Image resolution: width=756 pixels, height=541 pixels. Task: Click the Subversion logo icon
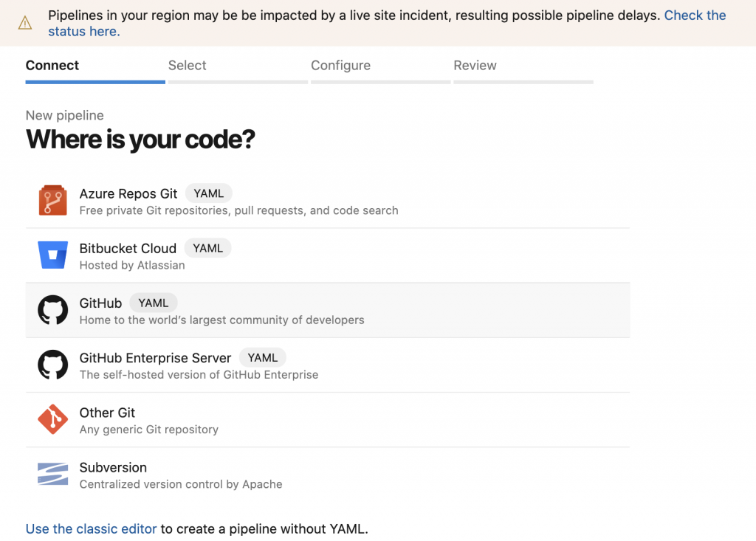coord(52,474)
